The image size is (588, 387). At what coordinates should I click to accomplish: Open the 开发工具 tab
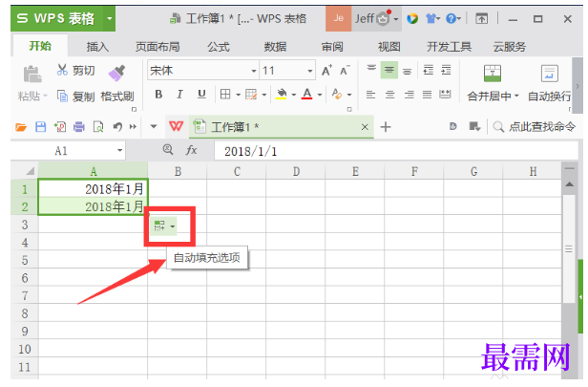click(x=449, y=47)
